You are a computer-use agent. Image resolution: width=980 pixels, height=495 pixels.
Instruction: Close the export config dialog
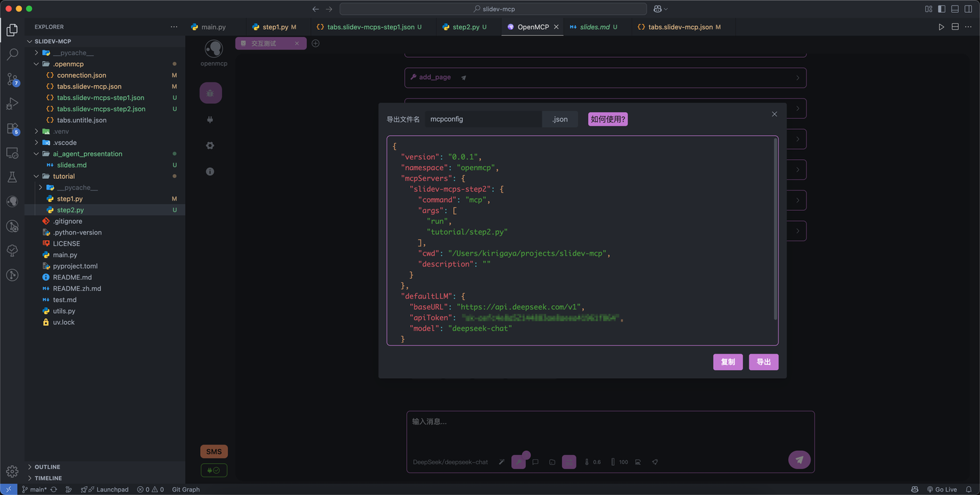point(774,114)
